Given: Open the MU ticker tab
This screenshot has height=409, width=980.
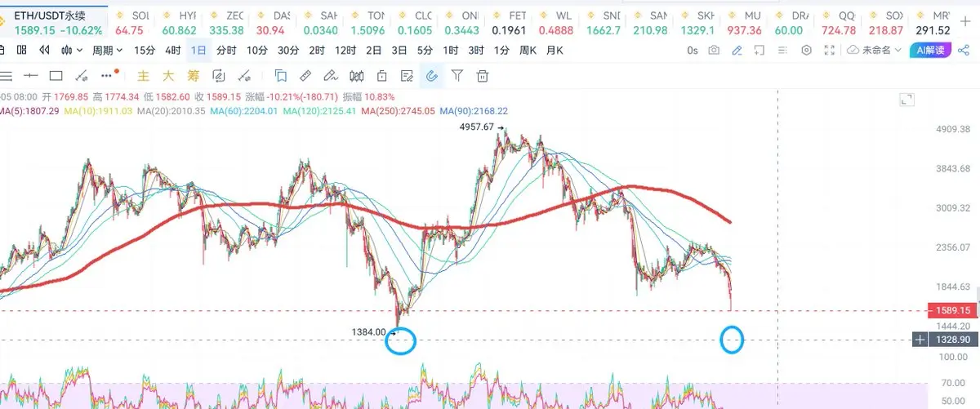Looking at the screenshot, I should click(x=744, y=22).
